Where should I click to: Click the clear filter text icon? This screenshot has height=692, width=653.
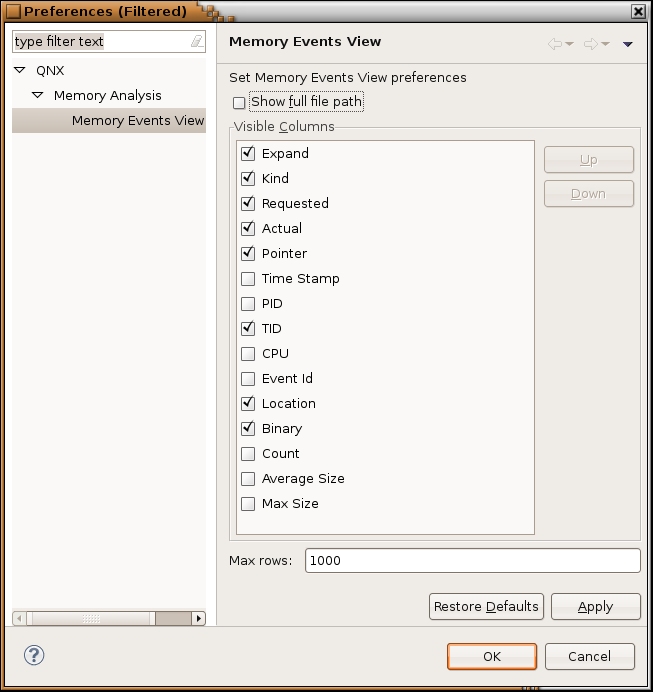pyautogui.click(x=196, y=42)
